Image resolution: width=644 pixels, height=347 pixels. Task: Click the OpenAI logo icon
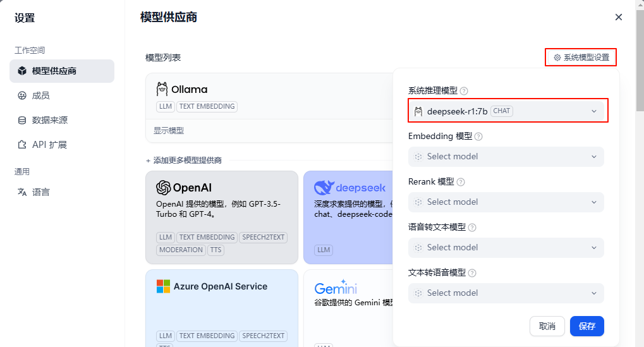[x=163, y=188]
